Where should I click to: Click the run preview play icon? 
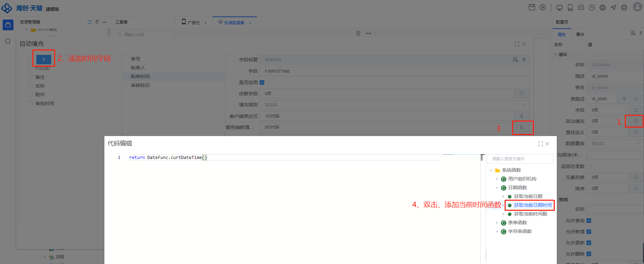(543, 7)
